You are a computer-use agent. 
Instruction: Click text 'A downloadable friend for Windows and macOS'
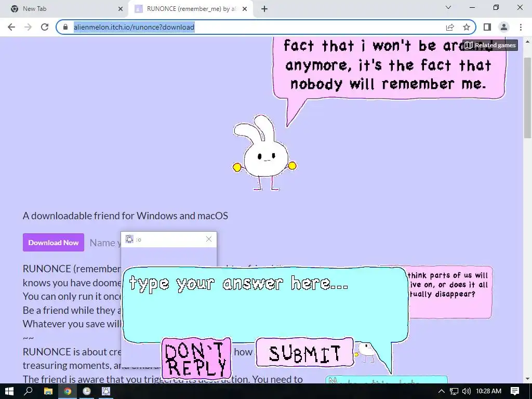tap(125, 216)
